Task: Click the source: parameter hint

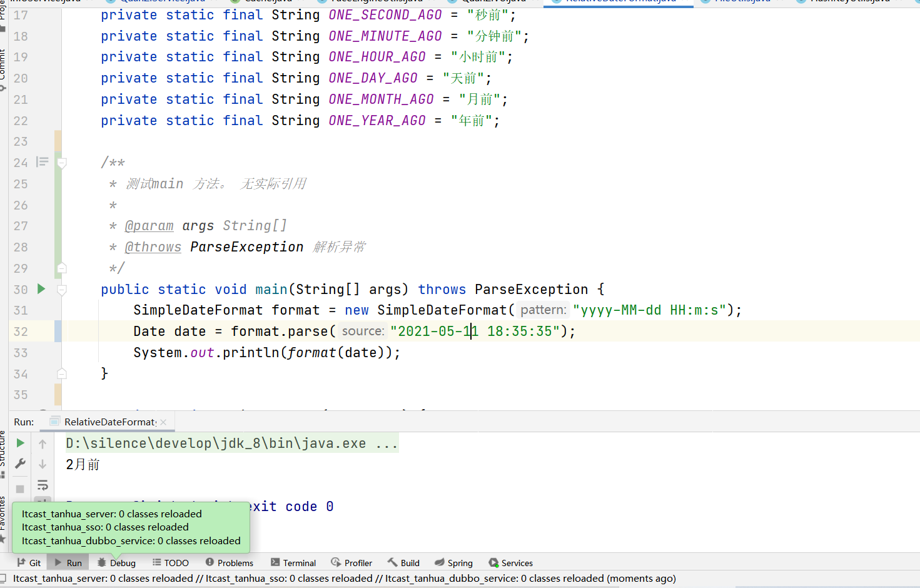Action: (x=363, y=331)
